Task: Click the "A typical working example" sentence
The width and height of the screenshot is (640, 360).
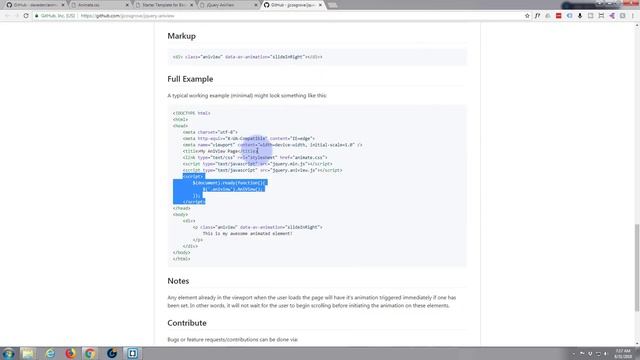Action: pyautogui.click(x=247, y=96)
